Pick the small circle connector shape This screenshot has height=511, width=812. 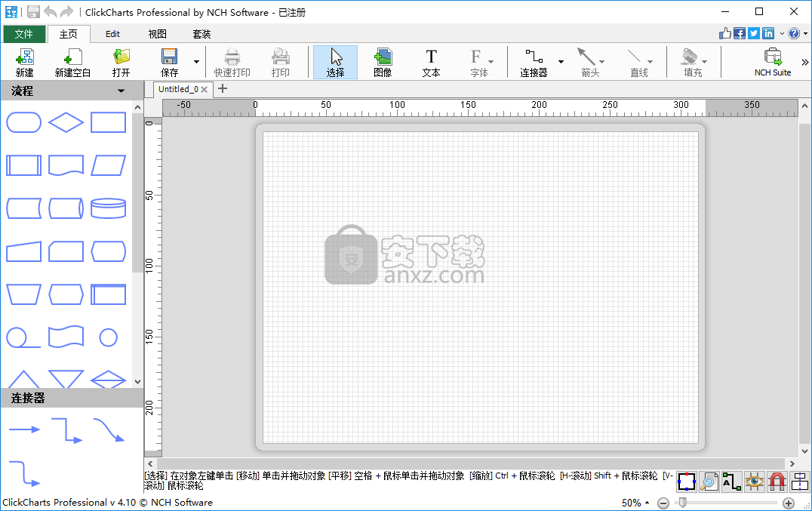[x=108, y=337]
